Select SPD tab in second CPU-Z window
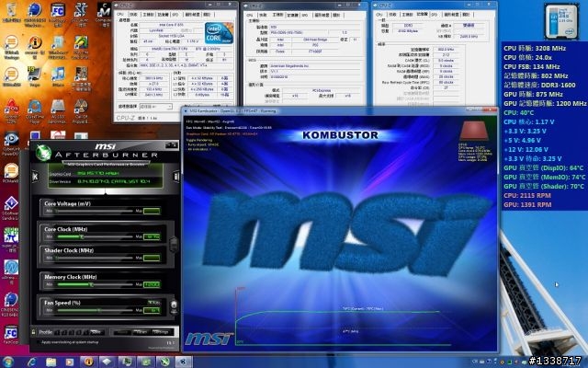This screenshot has width=588, height=368. (305, 15)
